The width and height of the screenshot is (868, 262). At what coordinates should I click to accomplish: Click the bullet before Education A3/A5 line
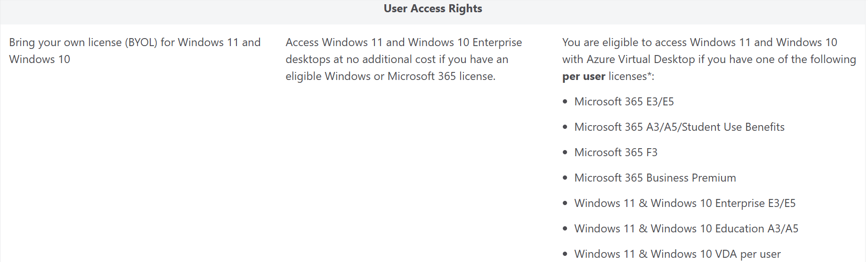click(x=565, y=229)
